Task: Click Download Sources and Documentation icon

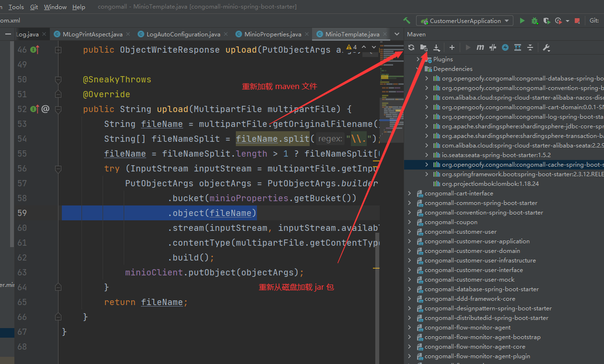Action: click(x=437, y=47)
